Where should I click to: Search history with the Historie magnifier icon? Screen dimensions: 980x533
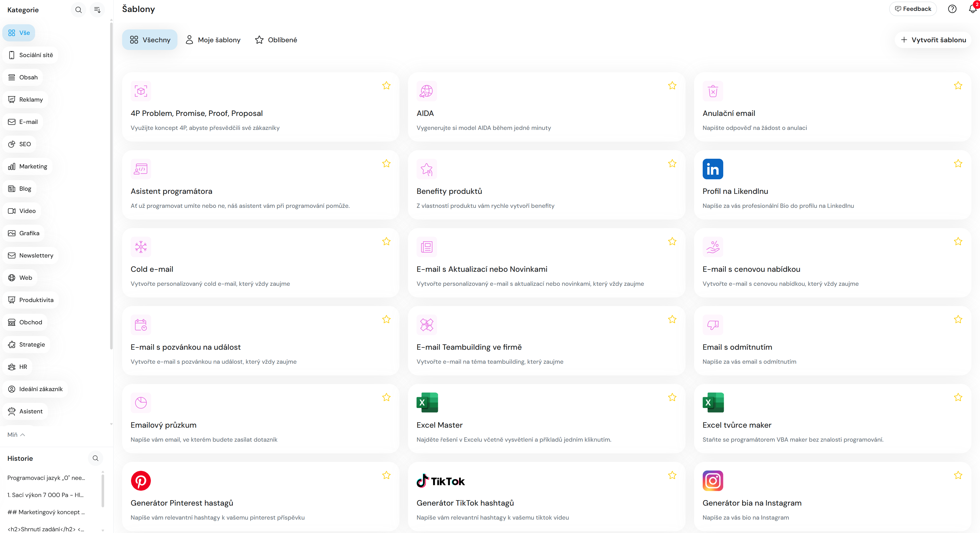[96, 458]
